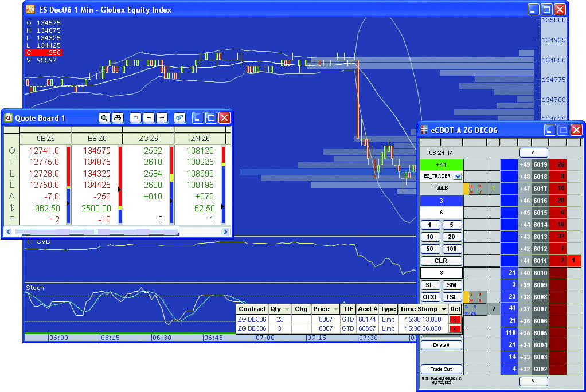
Task: Toggle the TSL trailing stop button
Action: coord(451,297)
